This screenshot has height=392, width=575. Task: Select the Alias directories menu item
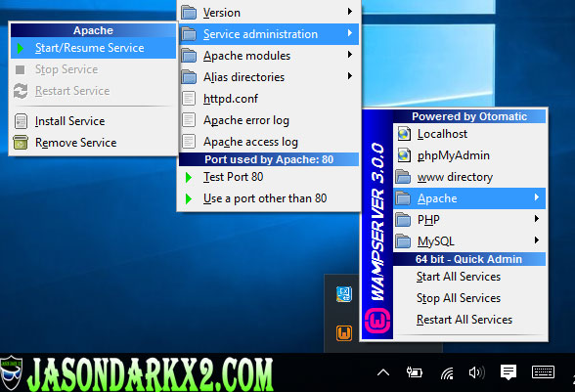pos(268,77)
